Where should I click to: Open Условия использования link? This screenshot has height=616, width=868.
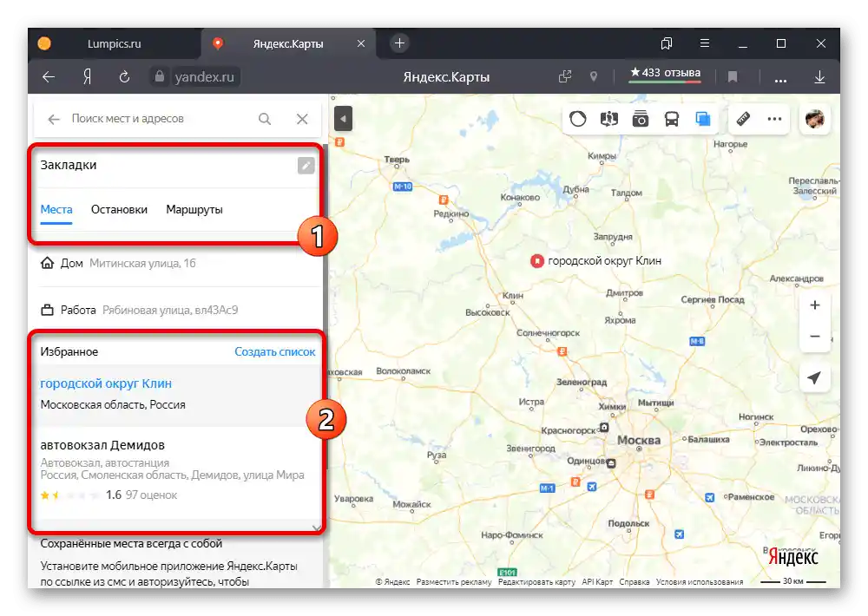699,581
